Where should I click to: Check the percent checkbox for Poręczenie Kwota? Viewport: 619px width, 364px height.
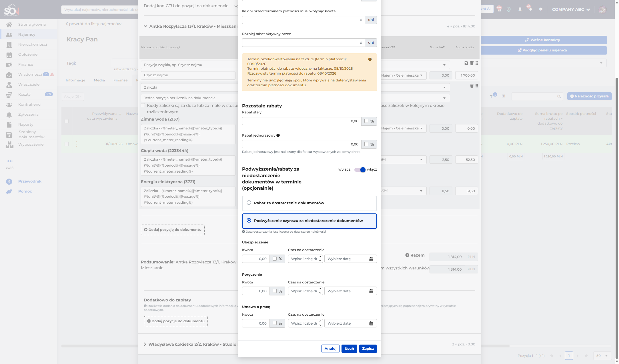pyautogui.click(x=275, y=291)
